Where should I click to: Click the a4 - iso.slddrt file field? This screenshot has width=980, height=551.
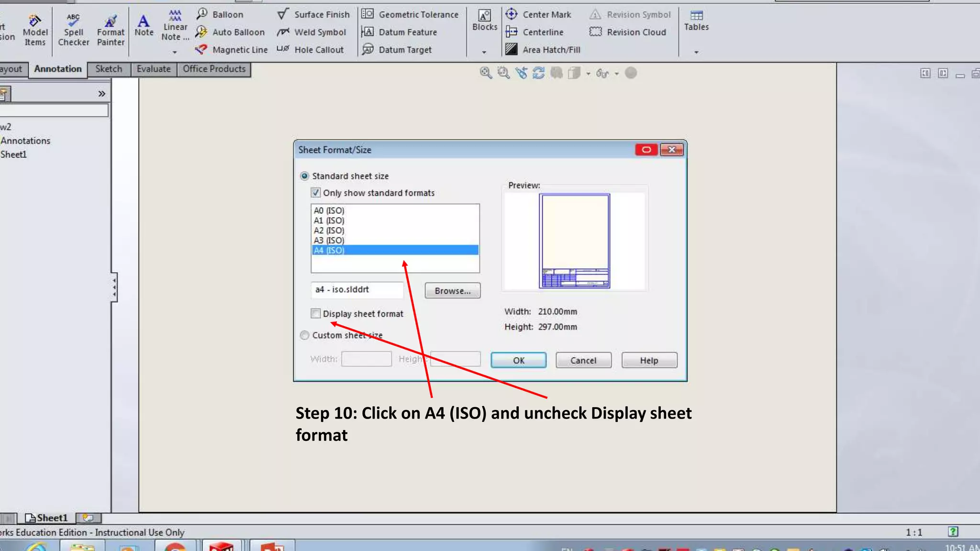tap(357, 290)
